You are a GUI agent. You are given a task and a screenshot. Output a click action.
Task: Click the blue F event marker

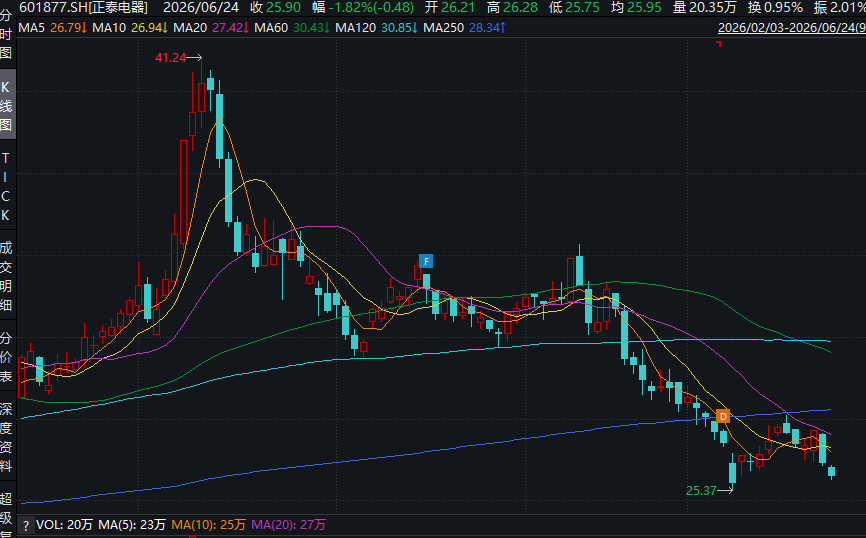(426, 261)
